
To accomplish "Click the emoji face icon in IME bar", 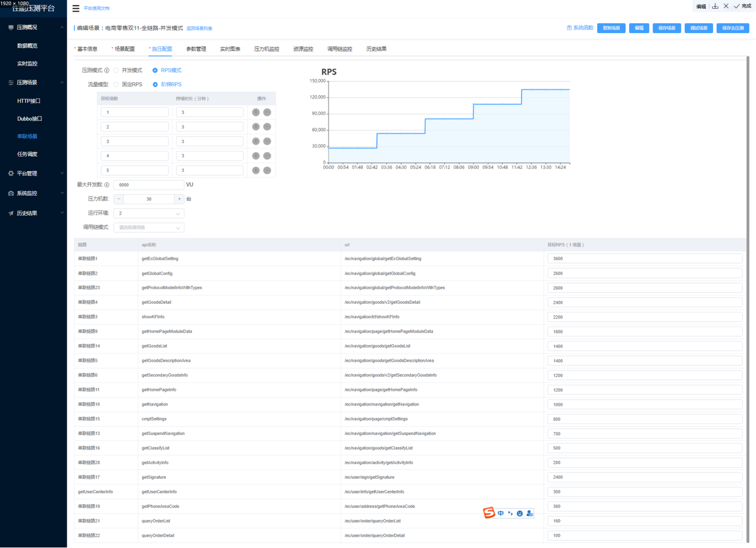I will coord(520,513).
